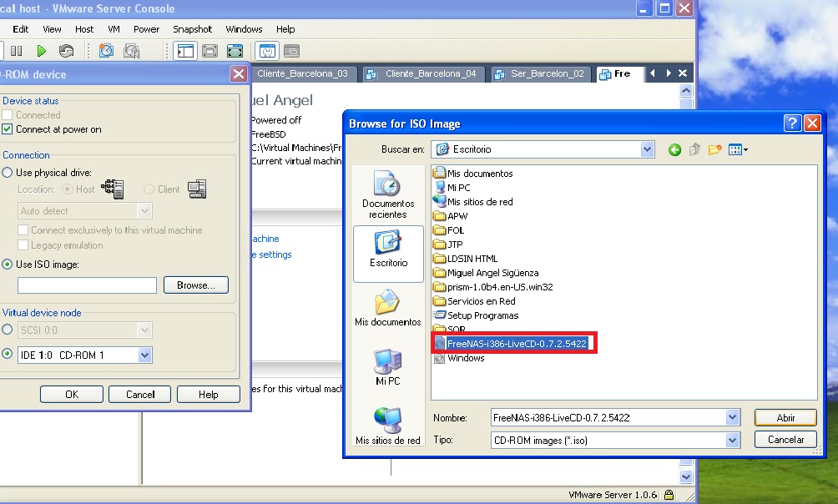This screenshot has width=838, height=504.
Task: Click the take snapshot toolbar icon
Action: (106, 51)
